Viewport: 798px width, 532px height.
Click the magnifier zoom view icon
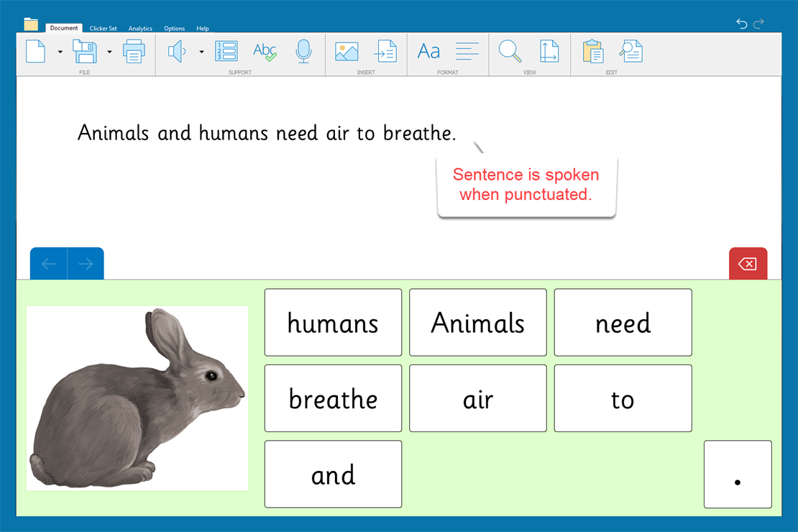510,52
